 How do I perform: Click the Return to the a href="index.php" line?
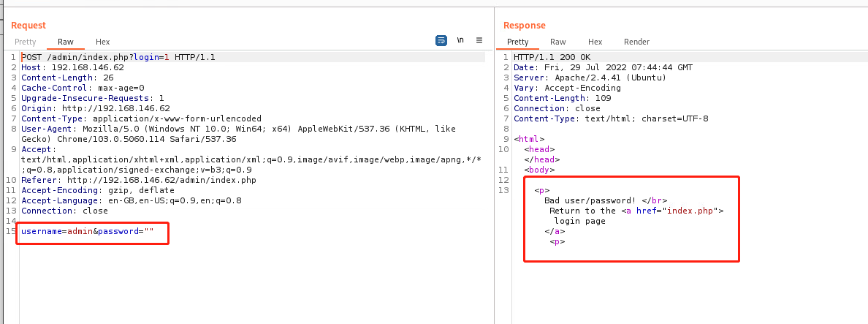tap(636, 211)
